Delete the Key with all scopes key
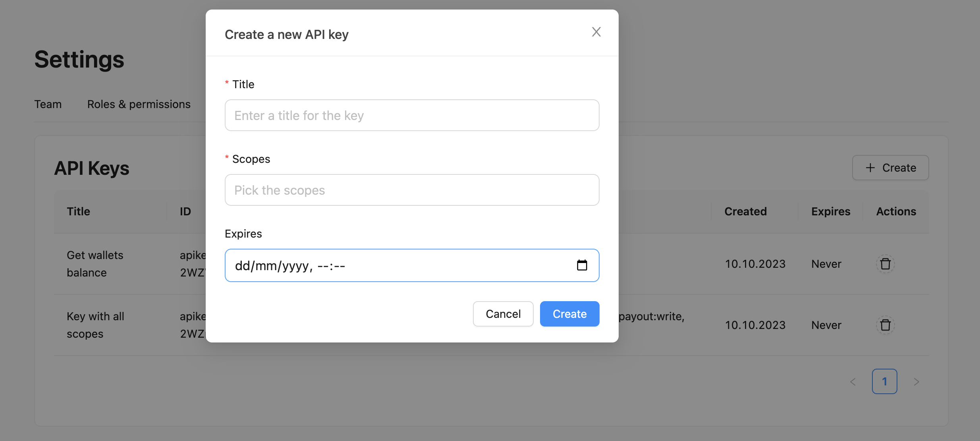The height and width of the screenshot is (441, 980). point(885,325)
